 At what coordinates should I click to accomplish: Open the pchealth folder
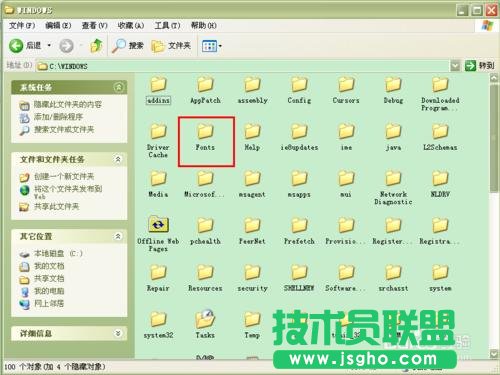[x=205, y=231]
